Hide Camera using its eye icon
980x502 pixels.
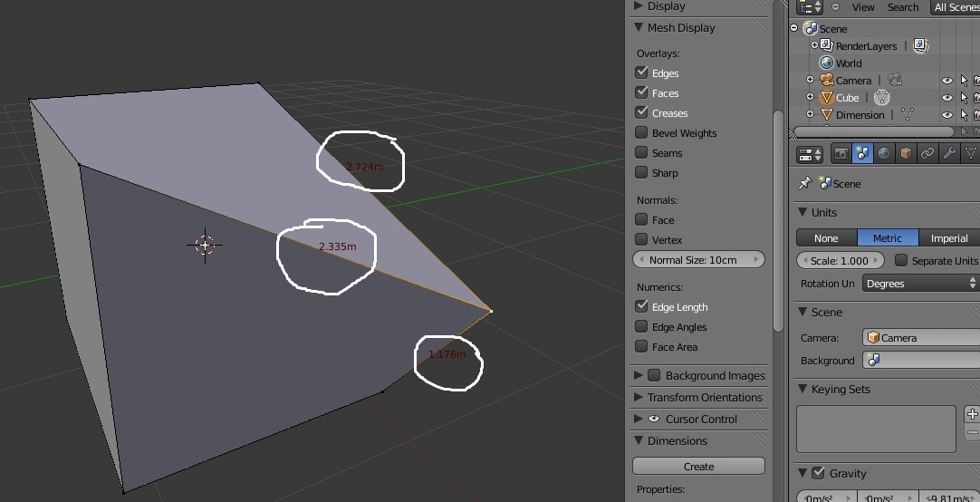tap(946, 80)
